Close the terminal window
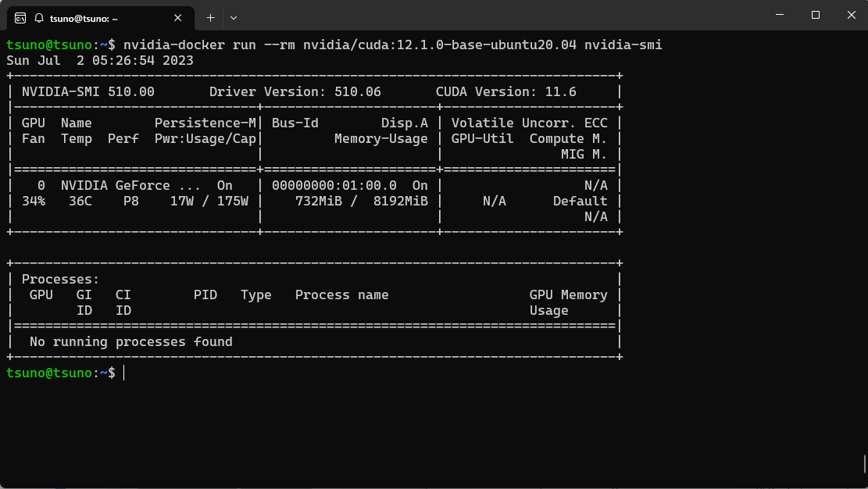The height and width of the screenshot is (489, 868). [851, 15]
